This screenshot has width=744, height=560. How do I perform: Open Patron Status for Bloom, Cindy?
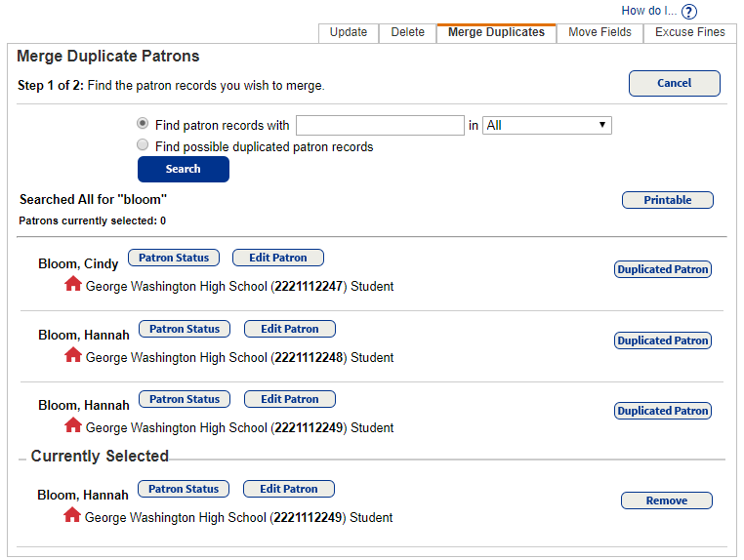coord(174,258)
